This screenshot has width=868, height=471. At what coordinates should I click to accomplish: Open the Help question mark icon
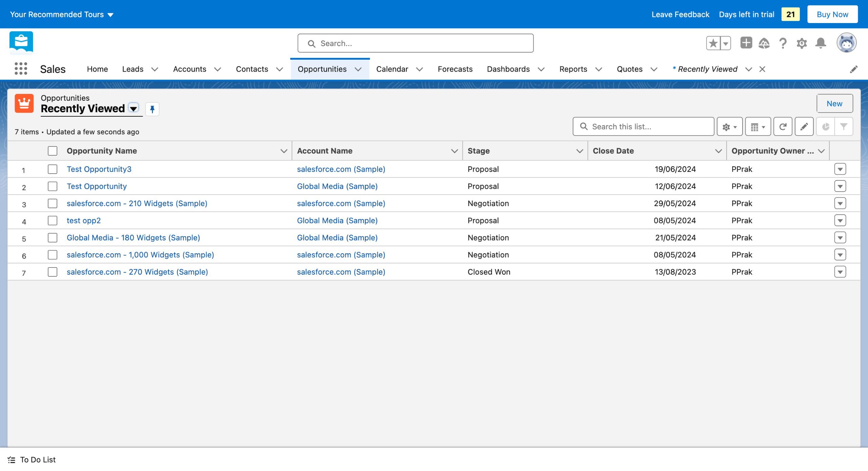coord(783,43)
